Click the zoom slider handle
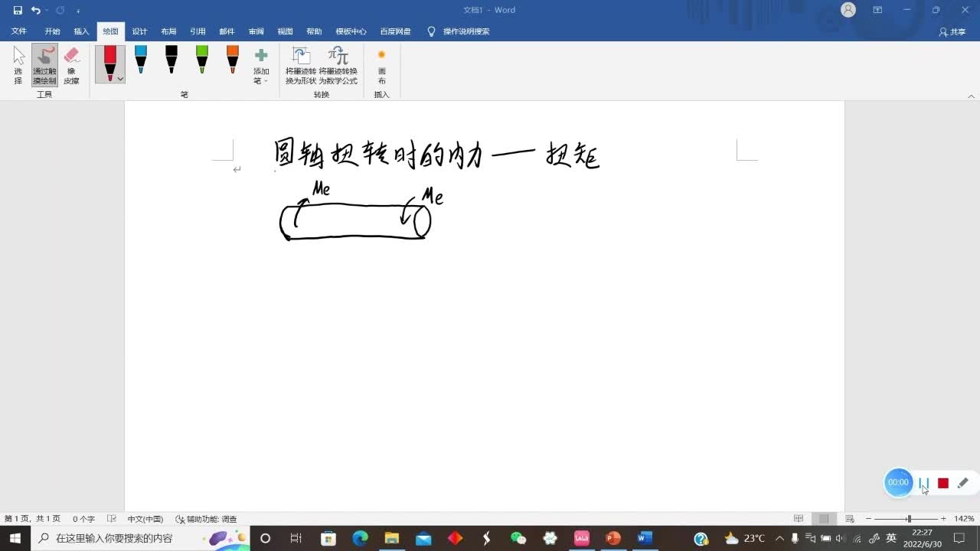 (x=909, y=519)
